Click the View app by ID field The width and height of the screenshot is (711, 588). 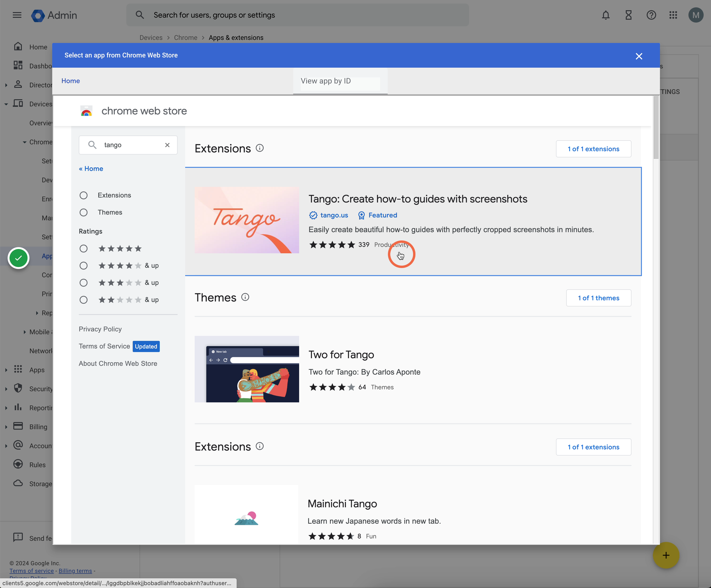tap(340, 81)
